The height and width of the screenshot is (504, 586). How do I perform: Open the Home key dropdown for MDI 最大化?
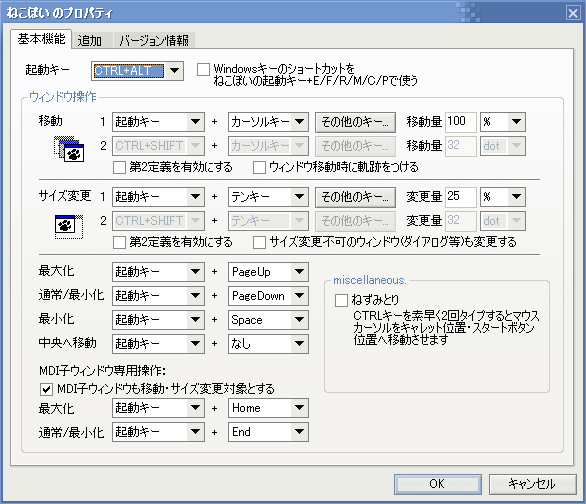click(x=299, y=408)
